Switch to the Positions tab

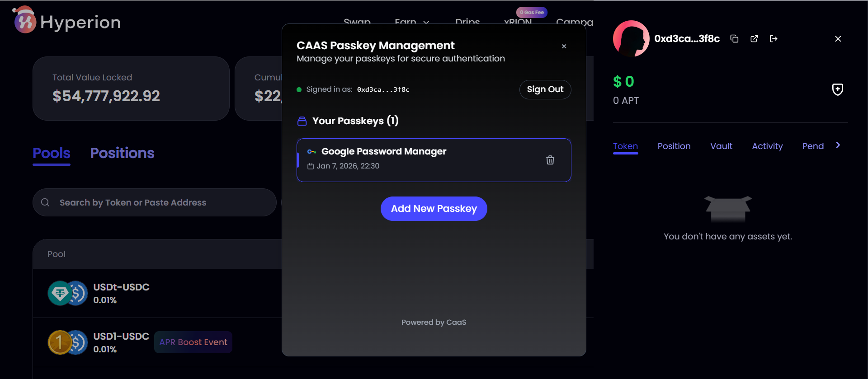tap(122, 153)
